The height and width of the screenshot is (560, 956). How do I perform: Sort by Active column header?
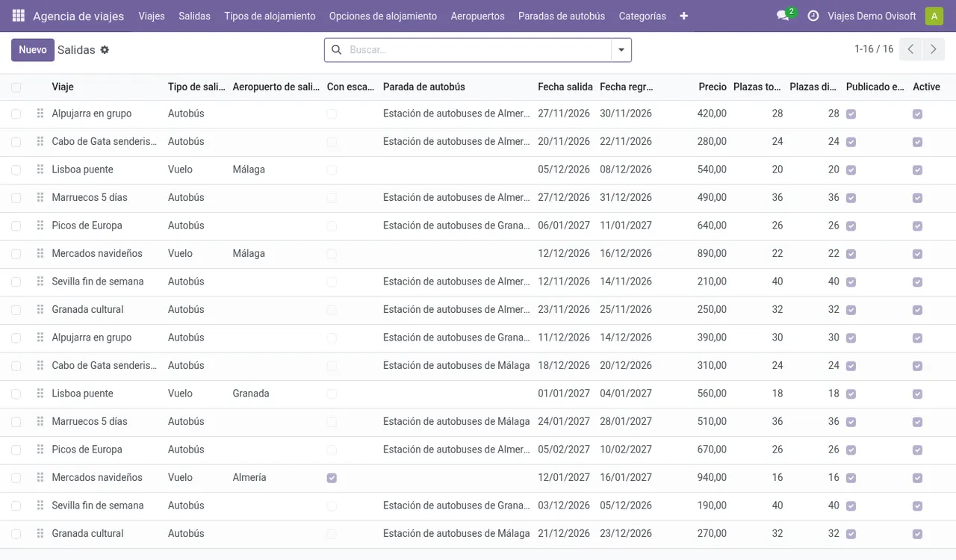[926, 87]
